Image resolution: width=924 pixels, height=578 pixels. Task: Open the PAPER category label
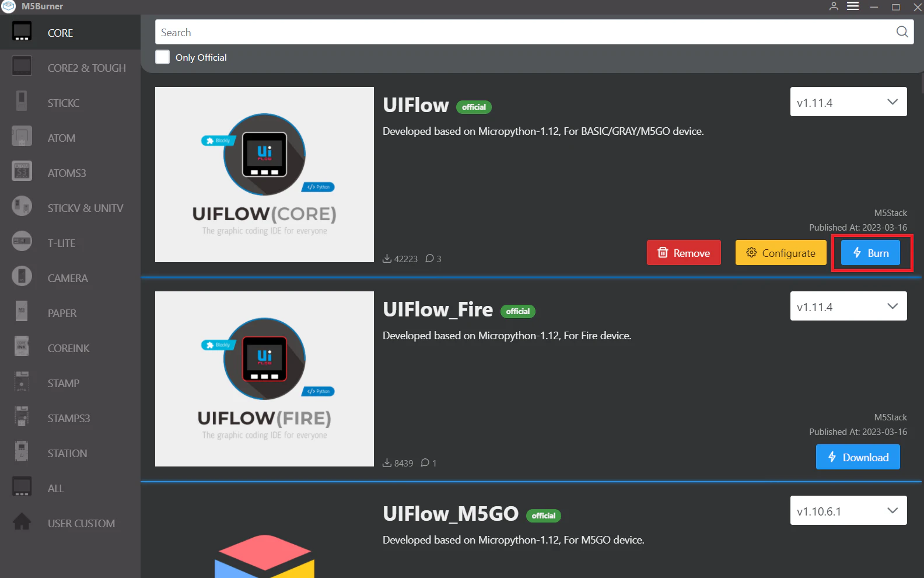[x=62, y=314]
